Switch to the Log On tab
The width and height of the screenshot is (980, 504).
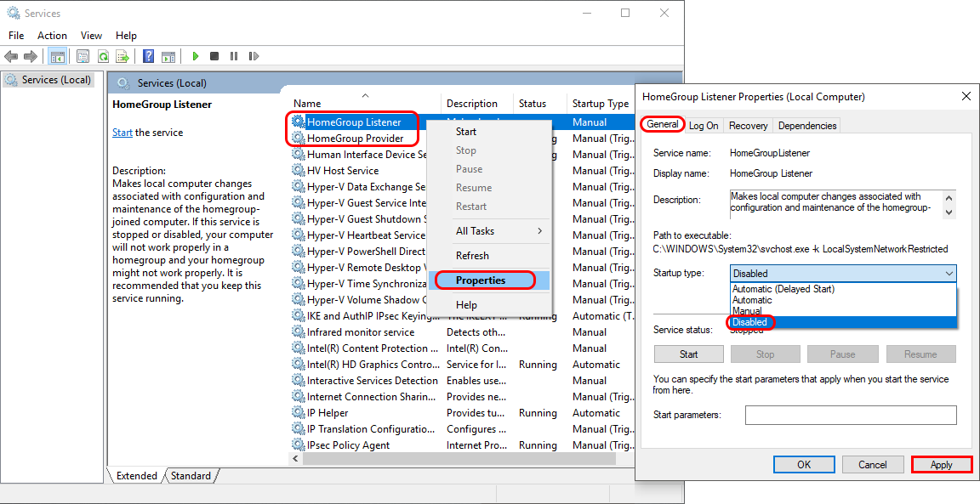click(704, 126)
